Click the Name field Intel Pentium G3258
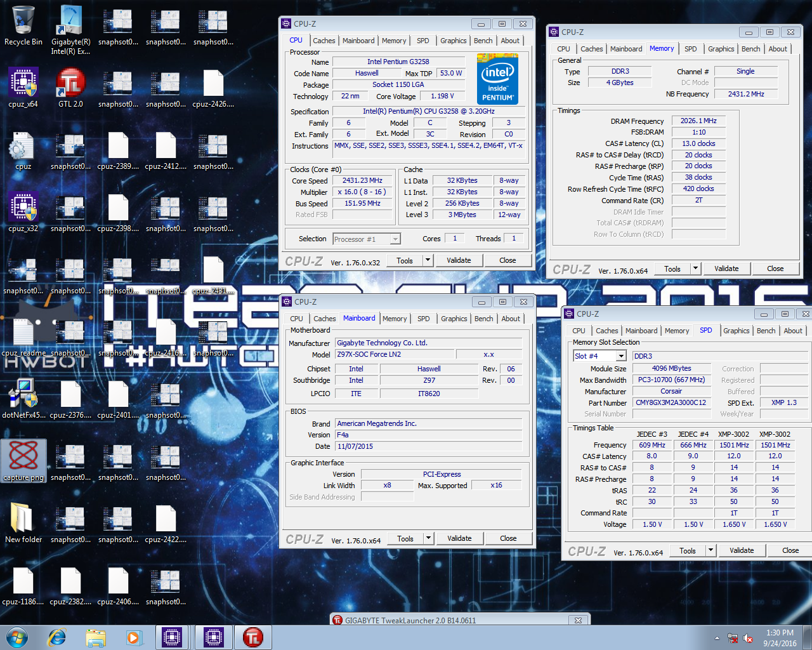 point(398,62)
